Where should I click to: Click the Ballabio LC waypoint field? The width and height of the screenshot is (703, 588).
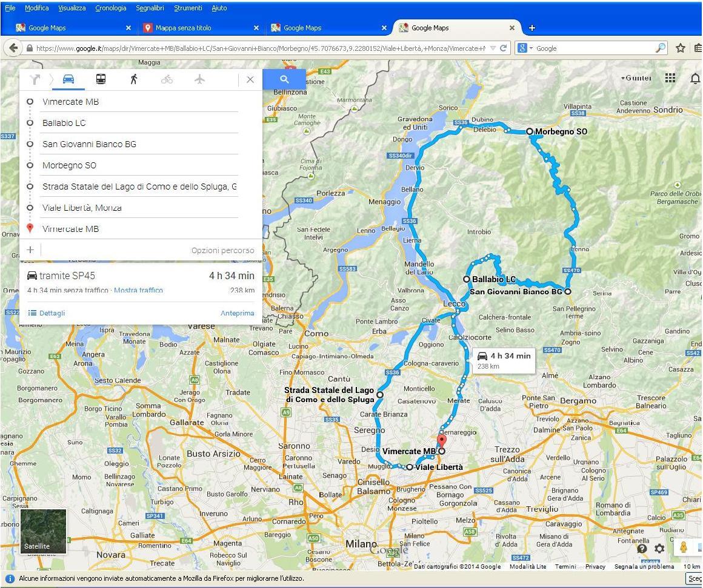pos(140,123)
